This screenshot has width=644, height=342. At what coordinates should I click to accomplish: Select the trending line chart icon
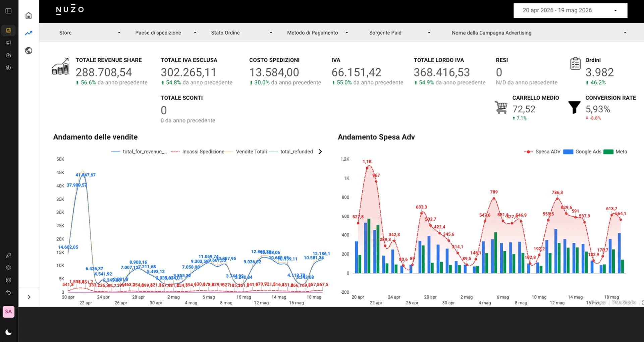[x=29, y=33]
